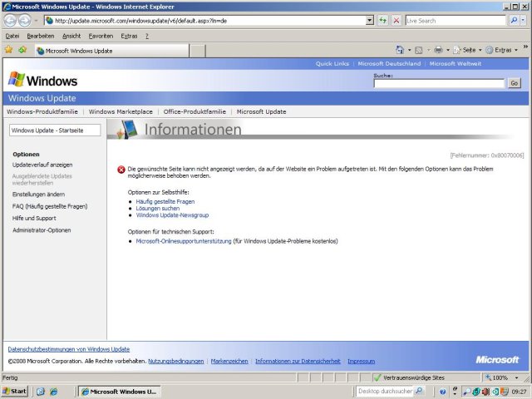
Task: Open Microsoft Deutschland link
Action: click(389, 64)
